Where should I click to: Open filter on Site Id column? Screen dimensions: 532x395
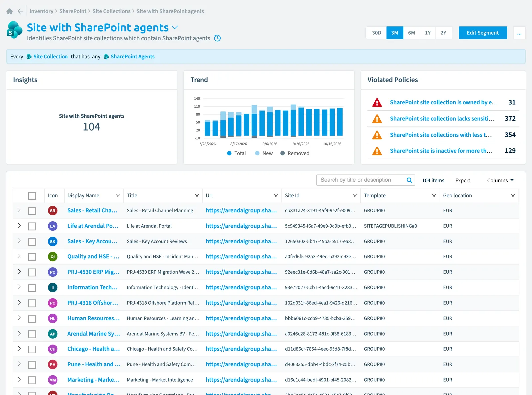click(355, 196)
